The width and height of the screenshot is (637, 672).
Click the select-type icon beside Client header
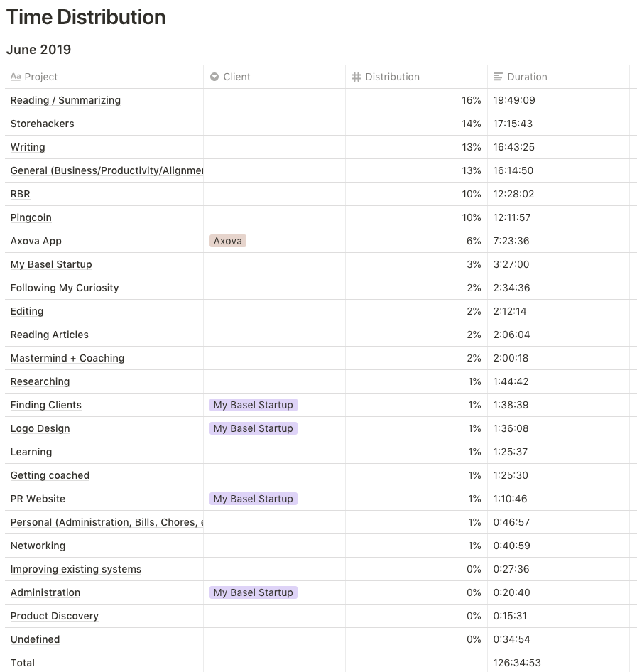click(x=214, y=77)
